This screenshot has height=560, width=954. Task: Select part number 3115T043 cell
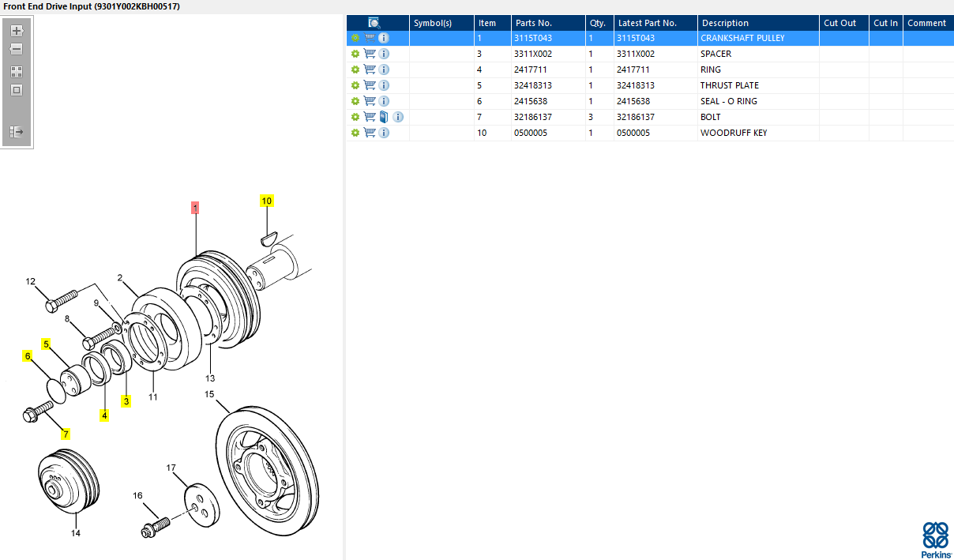pyautogui.click(x=548, y=38)
